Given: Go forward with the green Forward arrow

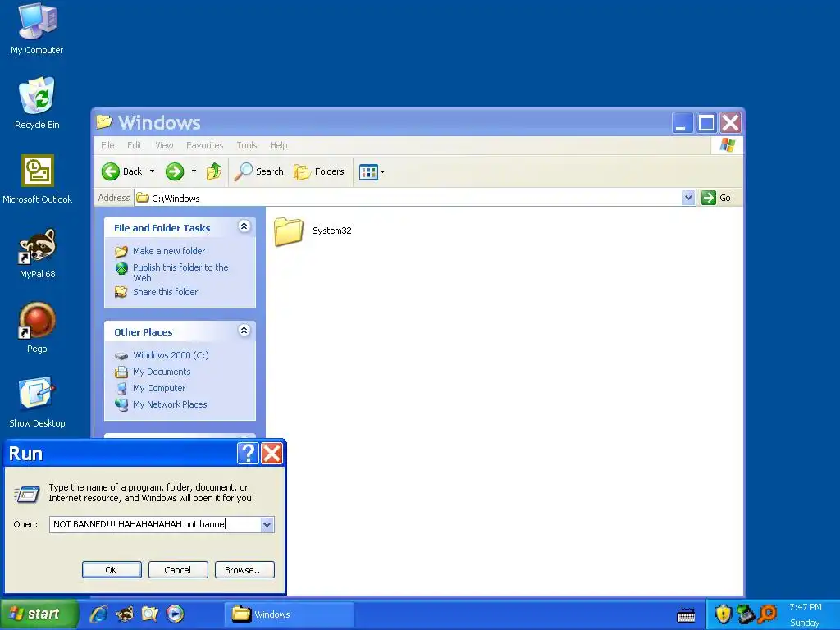Looking at the screenshot, I should point(175,171).
